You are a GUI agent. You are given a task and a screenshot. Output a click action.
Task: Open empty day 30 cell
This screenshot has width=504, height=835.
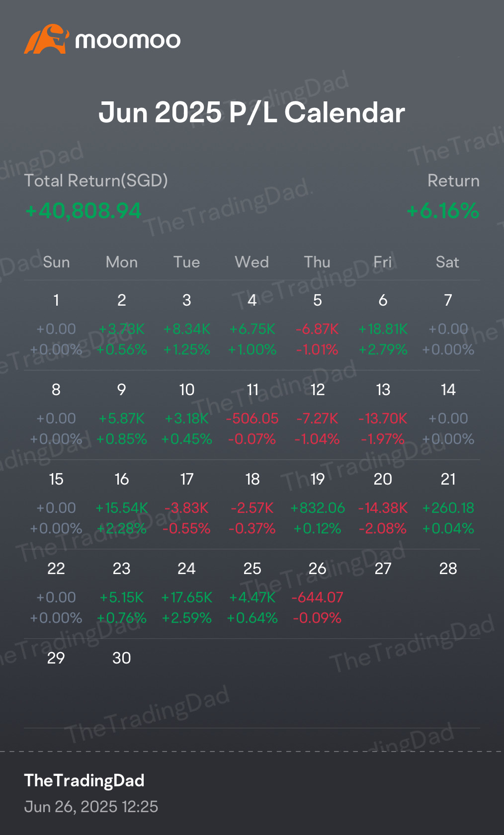tap(121, 683)
